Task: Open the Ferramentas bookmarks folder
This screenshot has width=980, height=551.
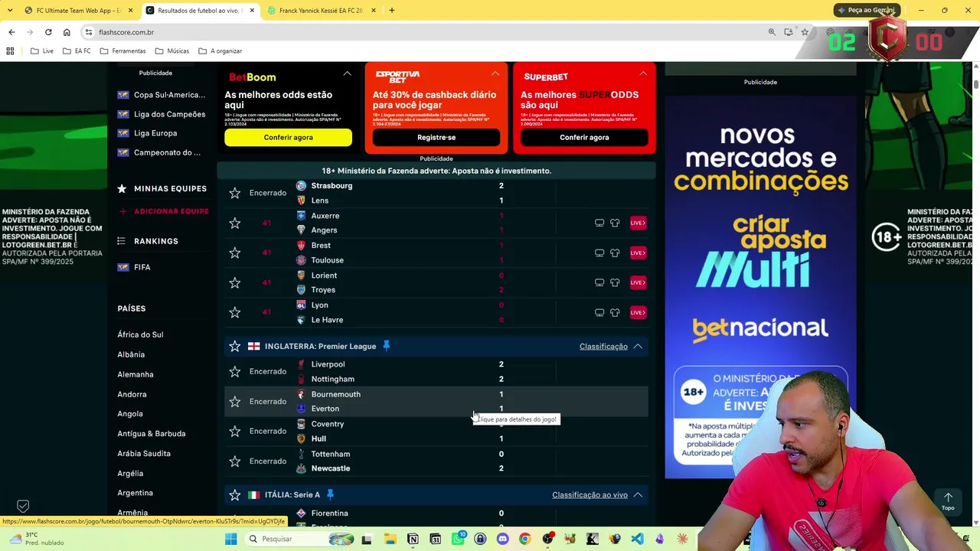Action: (122, 51)
